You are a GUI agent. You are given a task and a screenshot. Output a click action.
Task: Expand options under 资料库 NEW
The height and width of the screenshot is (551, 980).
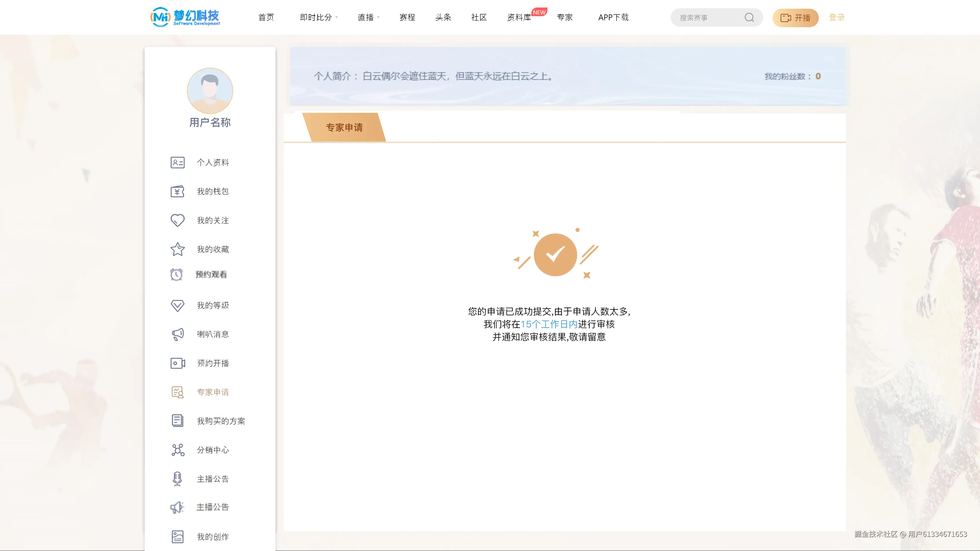519,17
